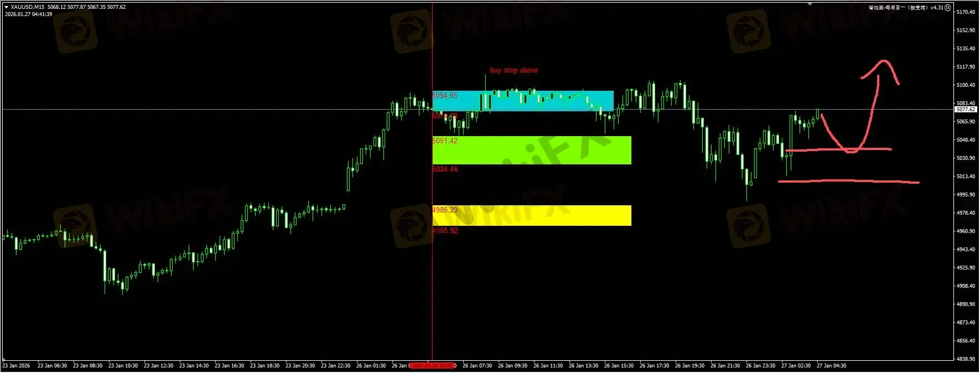The width and height of the screenshot is (980, 373).
Task: Click the 5013.40 price scale value
Action: click(x=966, y=177)
